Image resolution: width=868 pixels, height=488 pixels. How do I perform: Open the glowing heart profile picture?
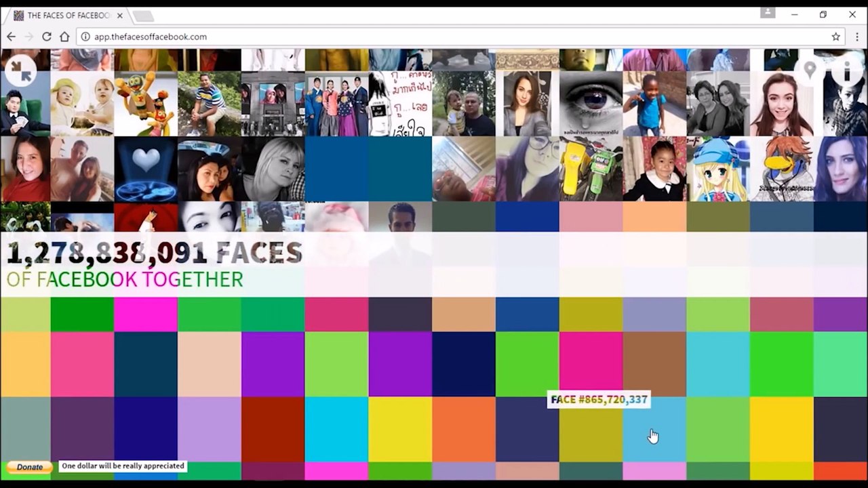(146, 169)
